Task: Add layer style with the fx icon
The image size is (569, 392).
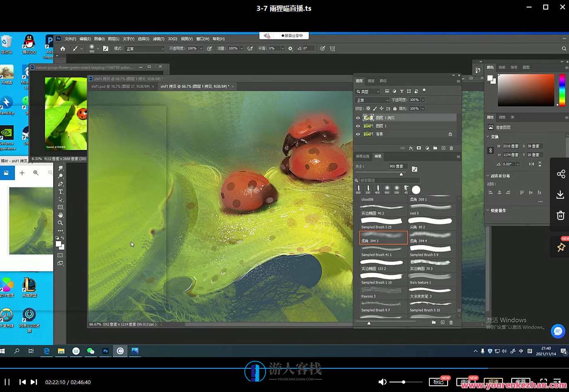Action: tap(411, 148)
